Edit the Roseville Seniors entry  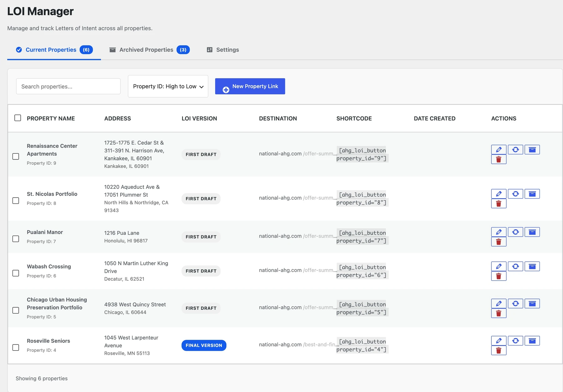tap(499, 341)
